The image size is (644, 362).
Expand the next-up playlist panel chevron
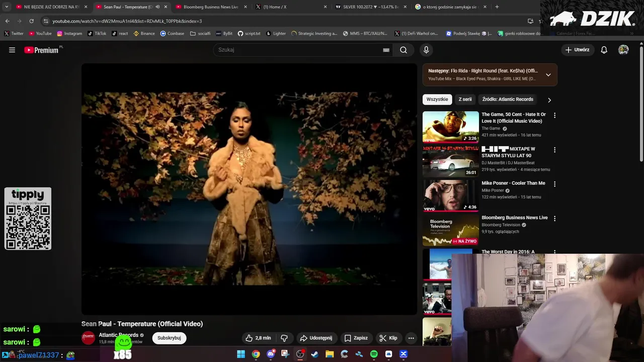pos(548,75)
